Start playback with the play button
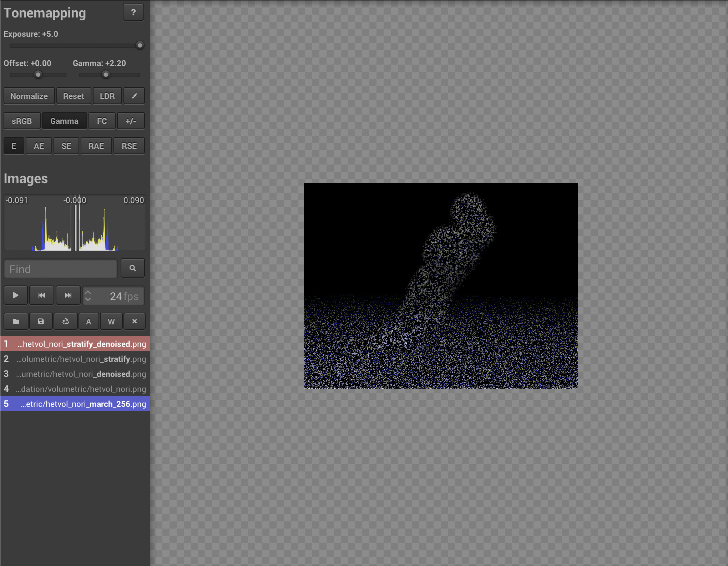This screenshot has width=728, height=566. click(16, 295)
